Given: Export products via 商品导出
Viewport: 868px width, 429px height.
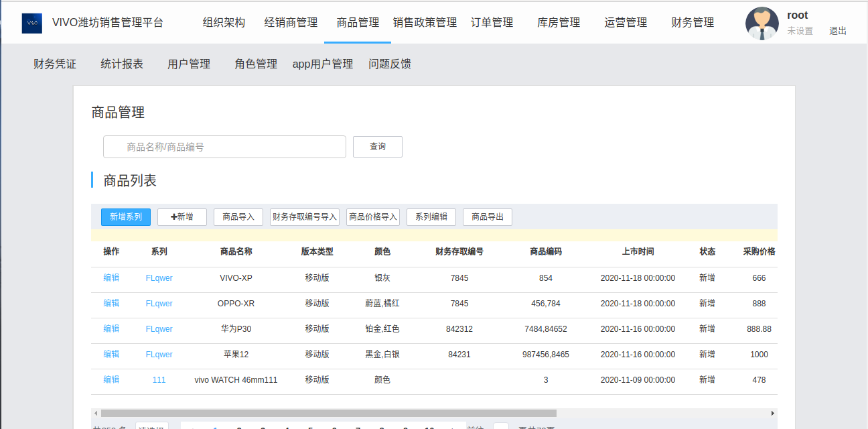Looking at the screenshot, I should coord(488,217).
